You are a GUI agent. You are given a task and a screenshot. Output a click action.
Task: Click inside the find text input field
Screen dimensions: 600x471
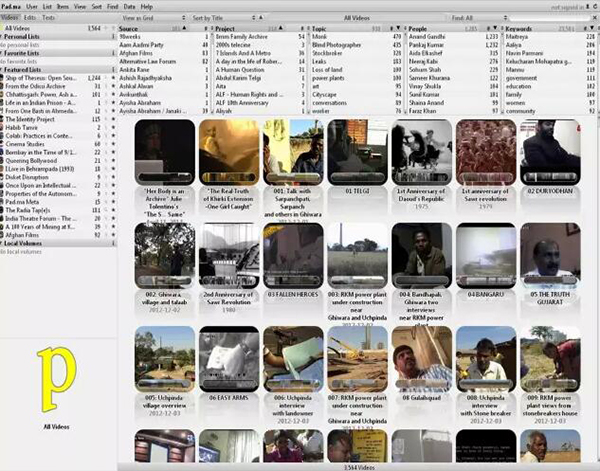(x=549, y=18)
